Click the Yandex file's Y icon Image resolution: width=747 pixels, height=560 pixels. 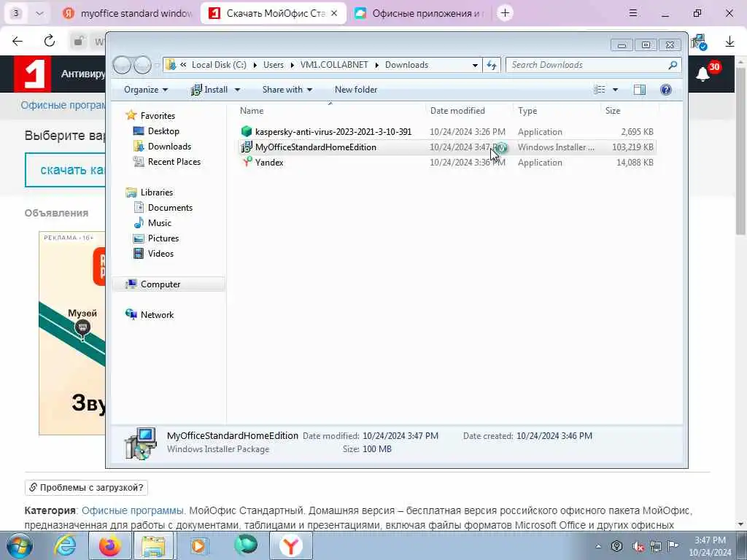tap(247, 162)
